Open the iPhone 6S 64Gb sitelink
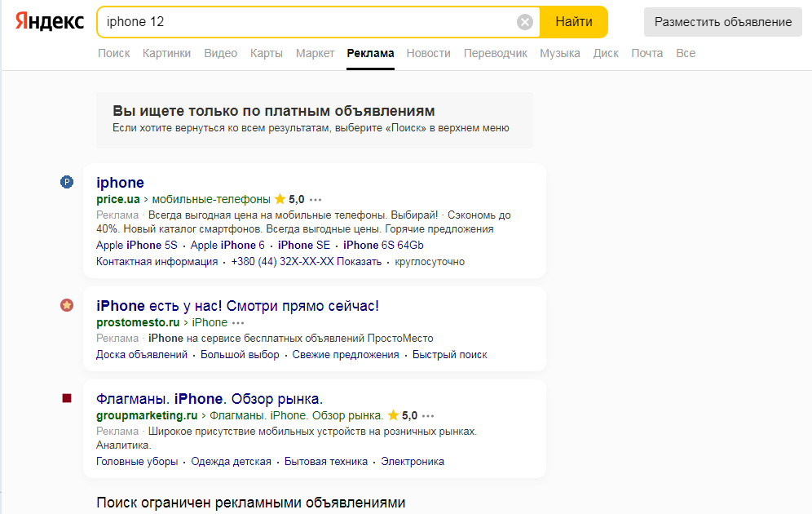The height and width of the screenshot is (514, 812). pos(383,245)
